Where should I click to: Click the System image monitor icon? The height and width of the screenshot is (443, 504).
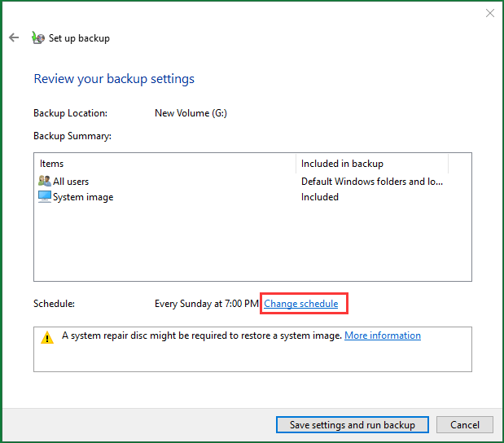click(x=44, y=197)
